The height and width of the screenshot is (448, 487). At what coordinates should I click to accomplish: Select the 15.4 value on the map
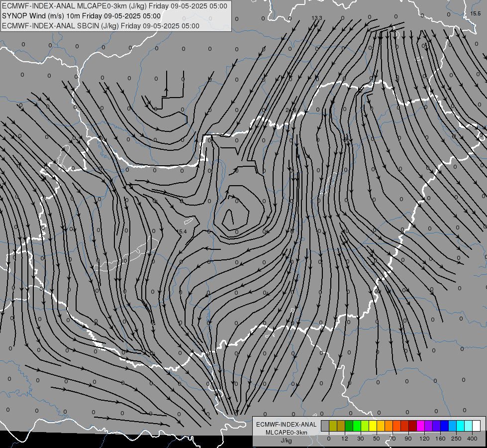(x=182, y=231)
